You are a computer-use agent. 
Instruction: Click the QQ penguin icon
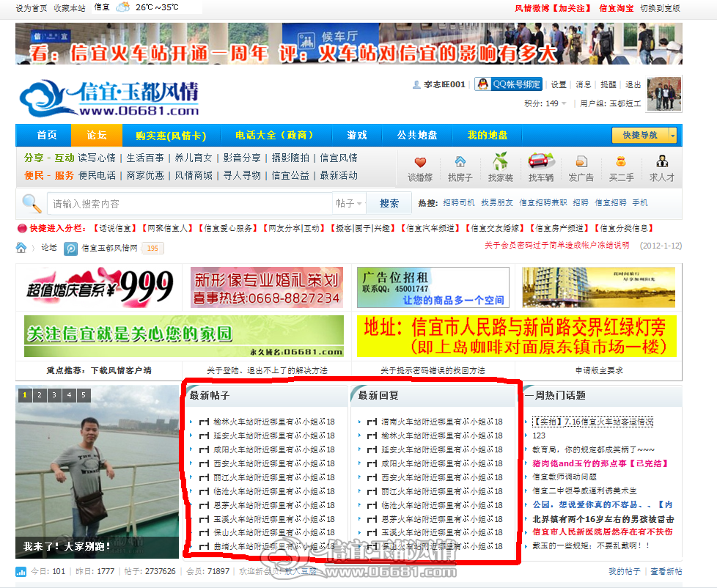(x=483, y=84)
